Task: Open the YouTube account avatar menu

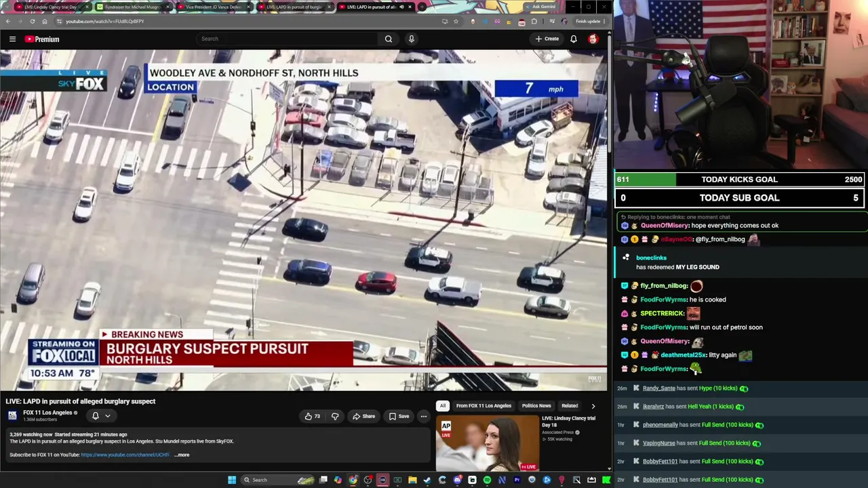Action: [593, 39]
